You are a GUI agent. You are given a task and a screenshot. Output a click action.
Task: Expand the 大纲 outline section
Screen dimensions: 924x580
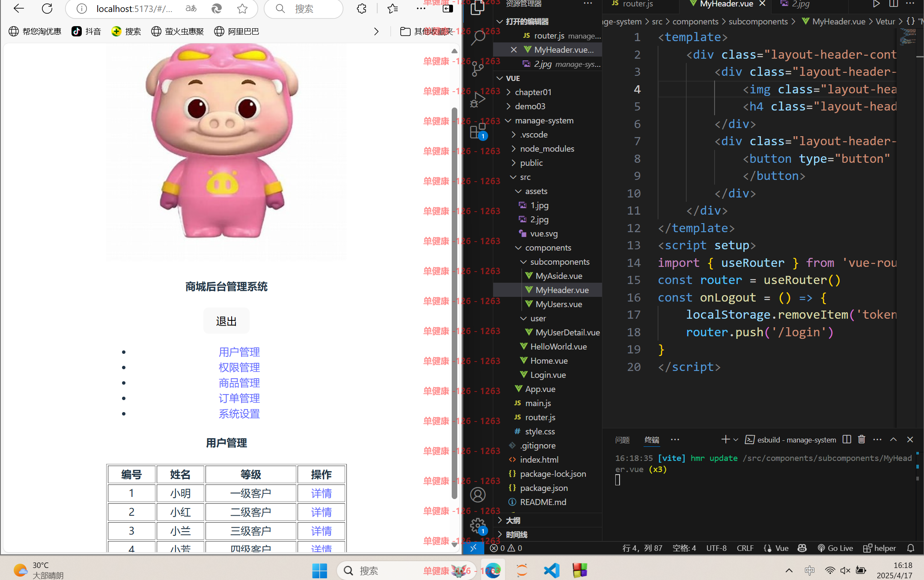click(500, 520)
